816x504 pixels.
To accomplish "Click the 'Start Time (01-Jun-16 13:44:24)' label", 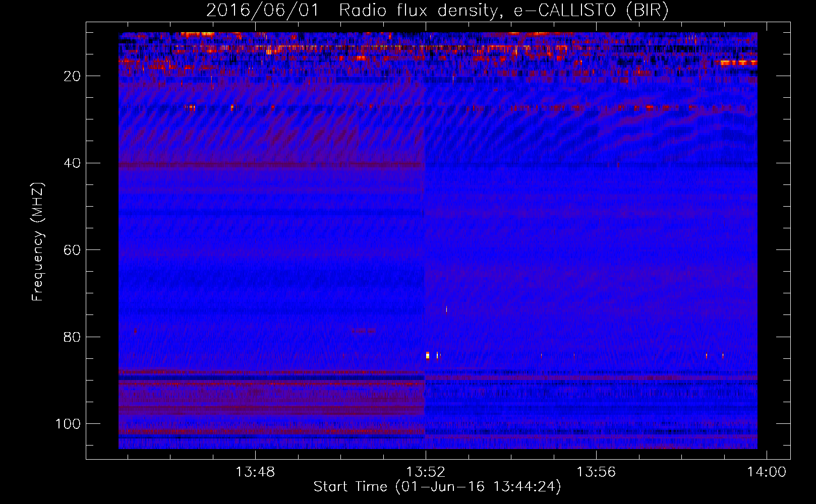I will [x=437, y=487].
